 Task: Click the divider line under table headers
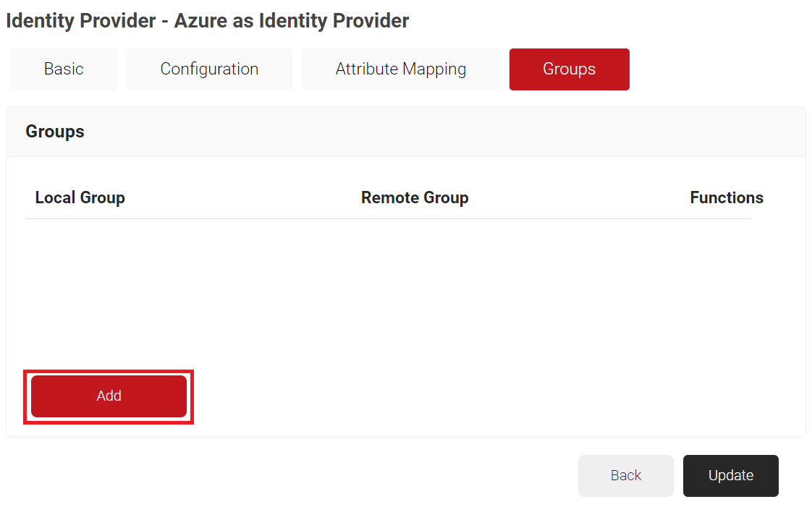coord(389,218)
